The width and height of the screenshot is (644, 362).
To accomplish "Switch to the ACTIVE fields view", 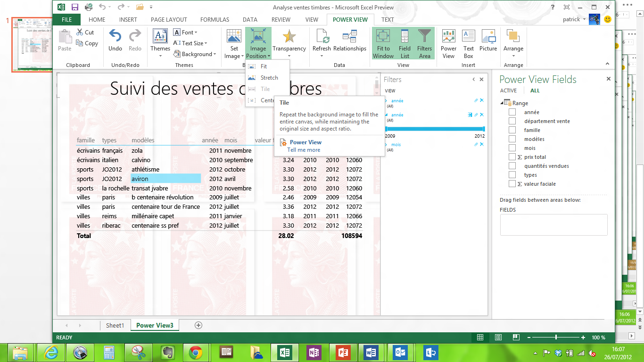I will (x=508, y=90).
